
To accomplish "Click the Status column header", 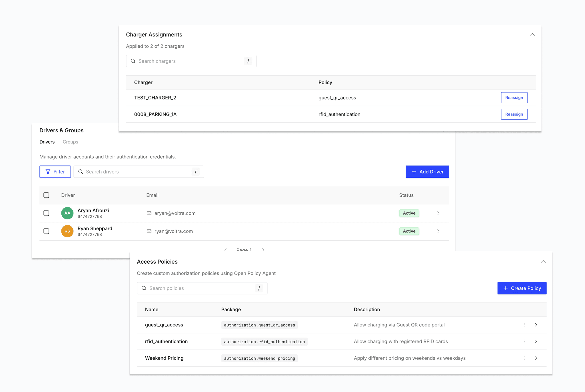I will (406, 195).
